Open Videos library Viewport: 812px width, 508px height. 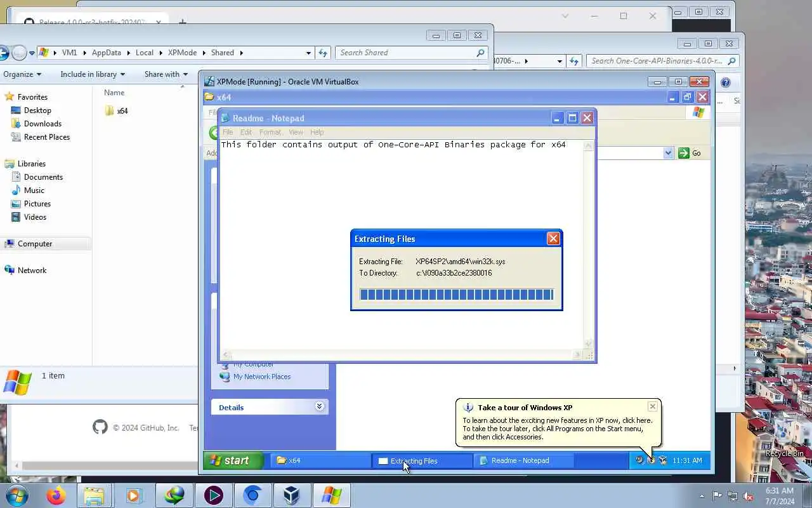35,217
